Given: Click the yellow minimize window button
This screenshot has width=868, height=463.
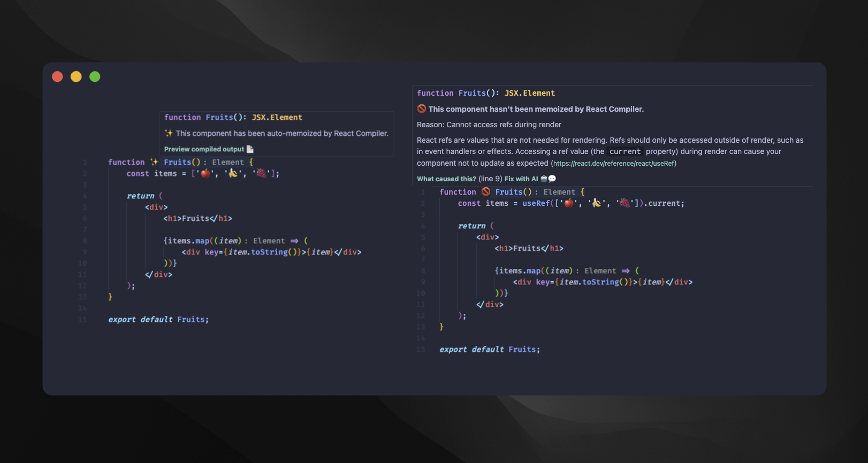Looking at the screenshot, I should 76,76.
